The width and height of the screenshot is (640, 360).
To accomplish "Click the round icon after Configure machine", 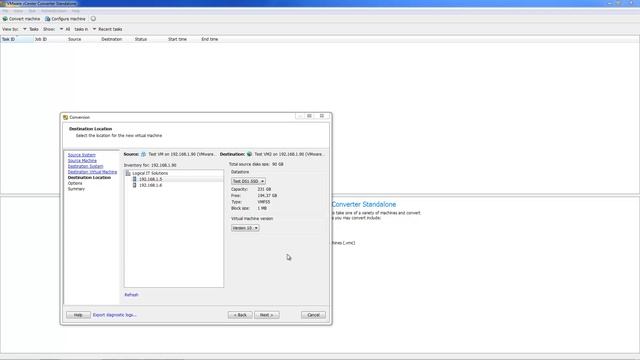I will 93,19.
